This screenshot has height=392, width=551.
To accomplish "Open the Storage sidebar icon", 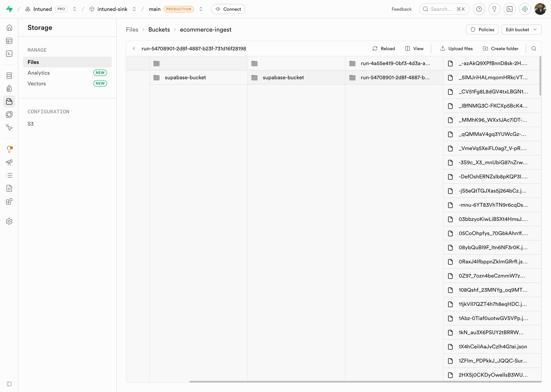I will click(9, 101).
